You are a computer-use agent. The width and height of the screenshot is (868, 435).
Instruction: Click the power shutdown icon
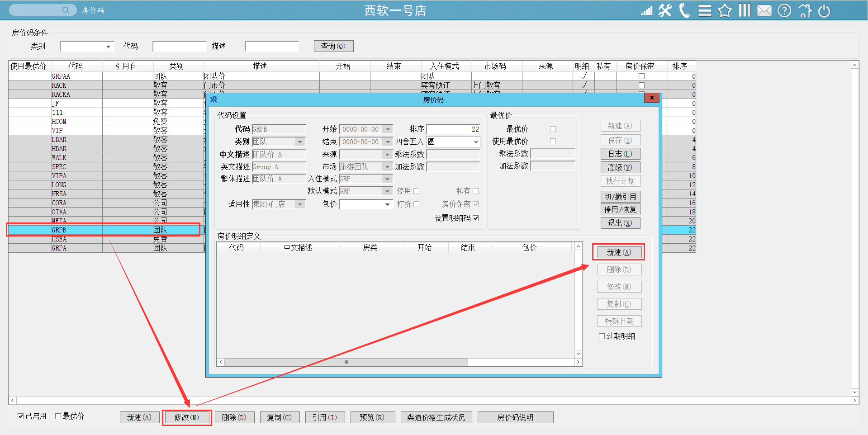click(x=824, y=10)
